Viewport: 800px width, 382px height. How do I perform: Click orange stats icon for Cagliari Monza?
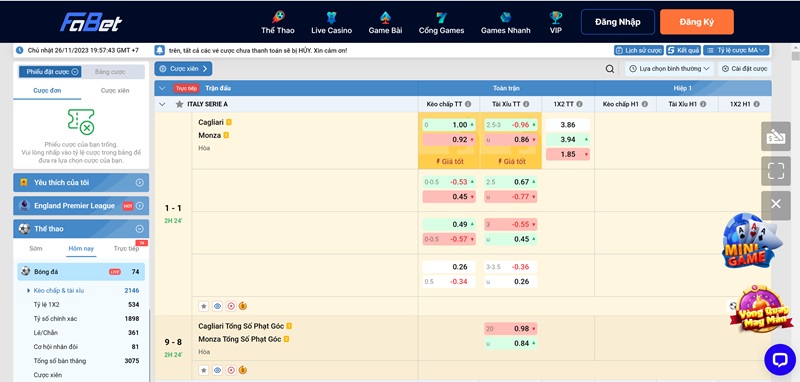pyautogui.click(x=243, y=306)
